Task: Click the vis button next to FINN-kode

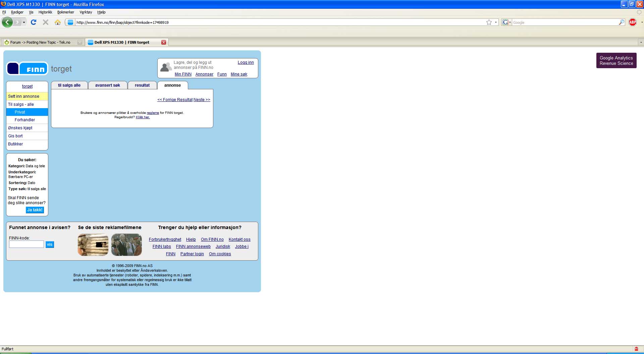Action: click(50, 245)
